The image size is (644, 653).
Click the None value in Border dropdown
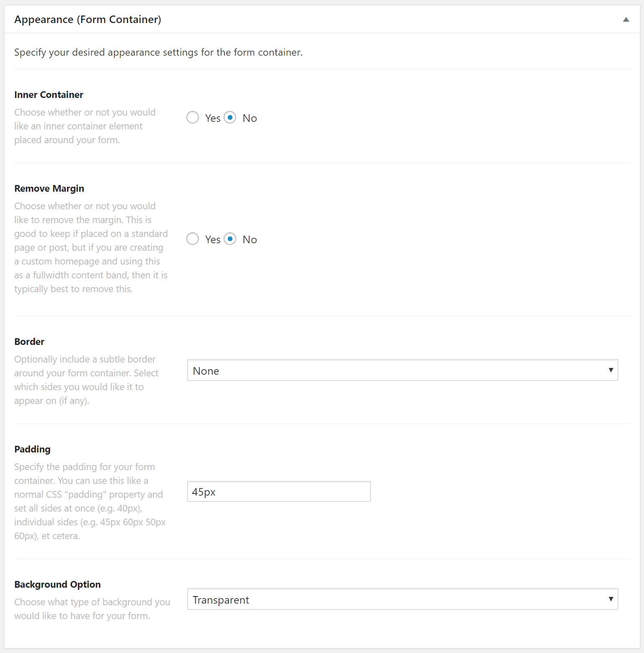206,370
